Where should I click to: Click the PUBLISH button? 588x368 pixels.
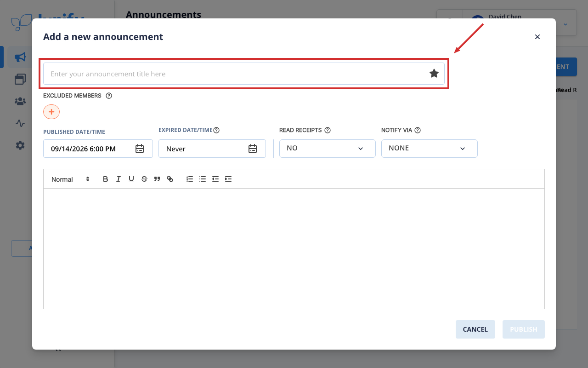[524, 329]
